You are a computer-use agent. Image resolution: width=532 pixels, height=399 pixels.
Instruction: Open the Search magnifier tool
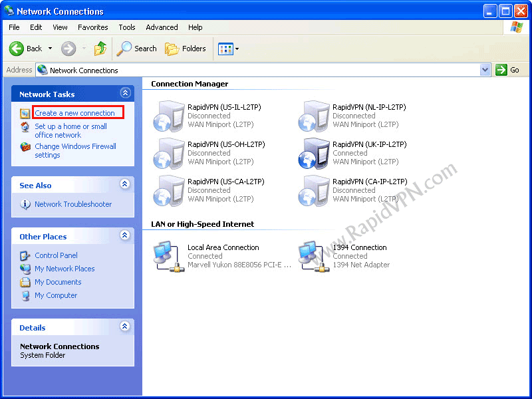(136, 49)
